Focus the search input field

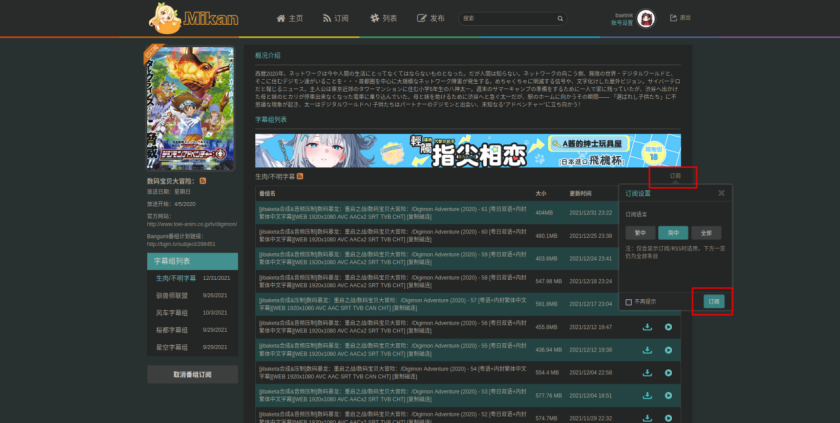[x=507, y=19]
